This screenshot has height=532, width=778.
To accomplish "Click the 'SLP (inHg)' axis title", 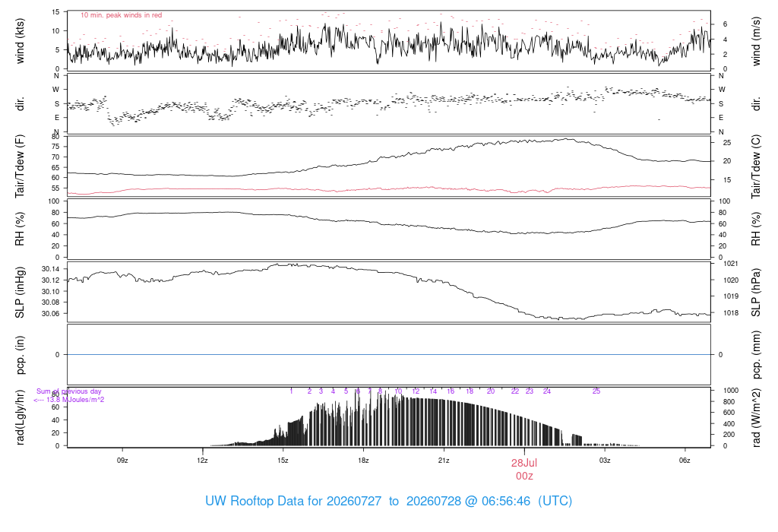I will pyautogui.click(x=20, y=293).
